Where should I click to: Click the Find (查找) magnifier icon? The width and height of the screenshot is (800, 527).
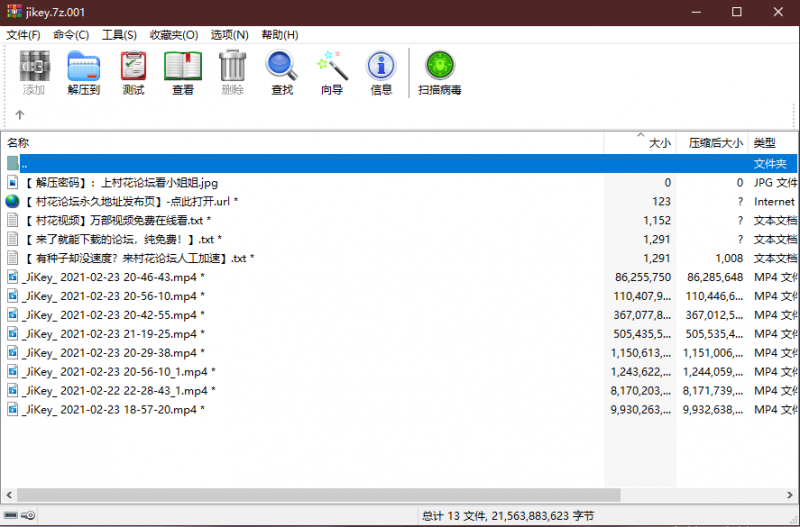(x=282, y=73)
